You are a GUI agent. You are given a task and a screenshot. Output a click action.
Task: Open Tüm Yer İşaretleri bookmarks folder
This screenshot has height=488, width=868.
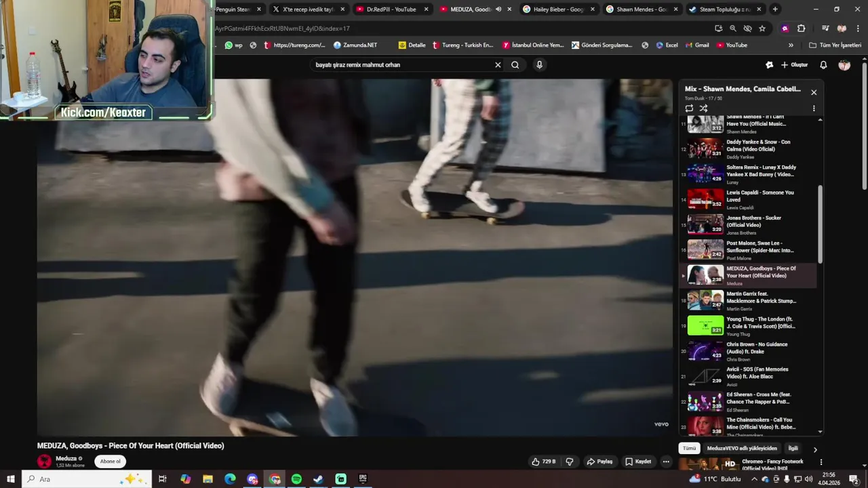coord(835,45)
